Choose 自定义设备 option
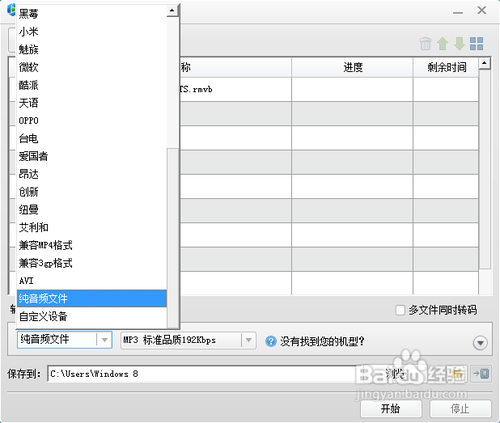 [x=92, y=316]
